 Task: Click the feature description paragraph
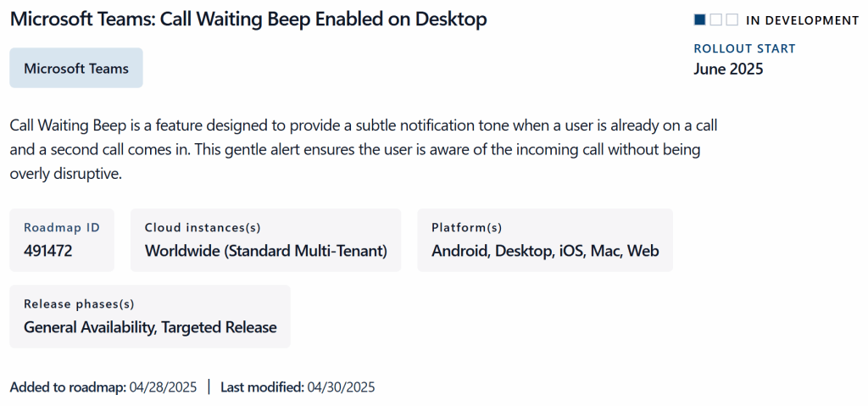coord(364,150)
